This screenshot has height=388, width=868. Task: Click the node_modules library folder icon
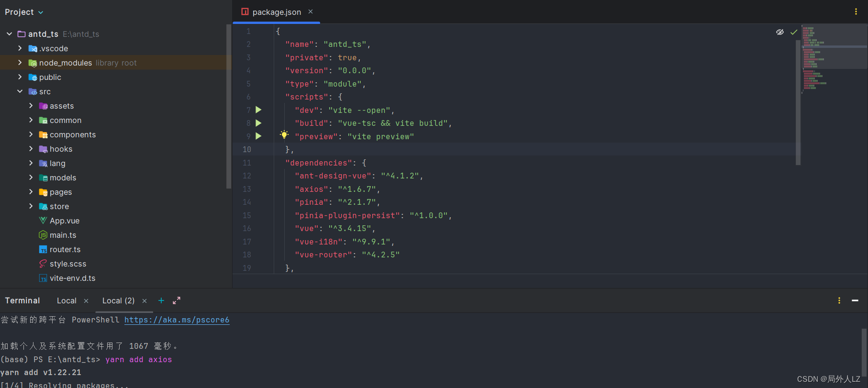(x=33, y=63)
